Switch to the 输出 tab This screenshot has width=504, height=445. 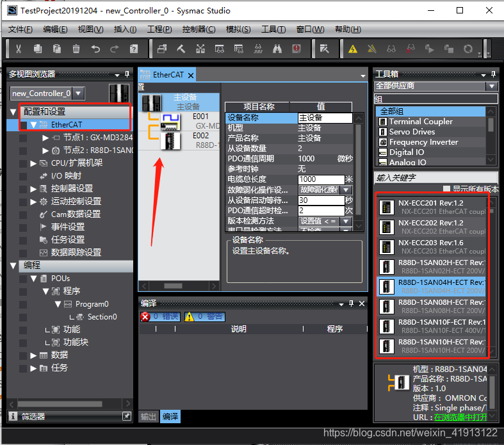pos(148,417)
